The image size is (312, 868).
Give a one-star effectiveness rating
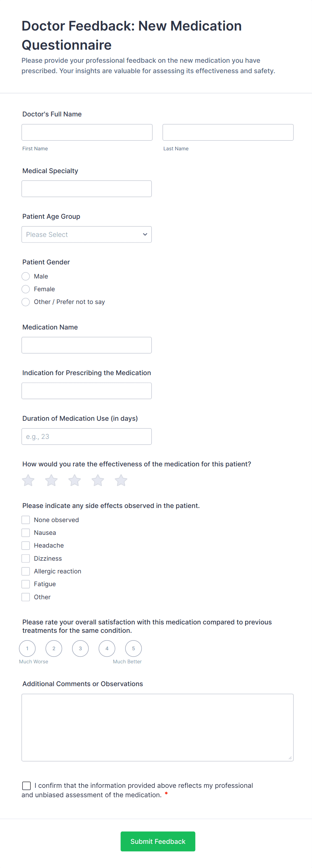[28, 480]
